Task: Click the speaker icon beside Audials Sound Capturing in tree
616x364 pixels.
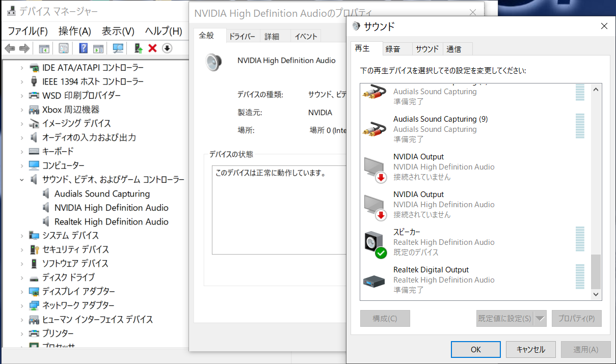Action: pos(47,193)
